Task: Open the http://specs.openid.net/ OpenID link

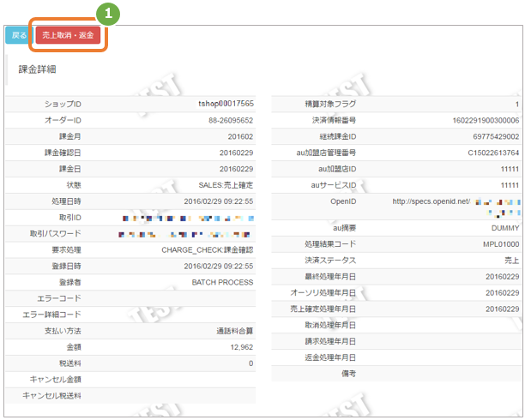Action: tap(431, 201)
